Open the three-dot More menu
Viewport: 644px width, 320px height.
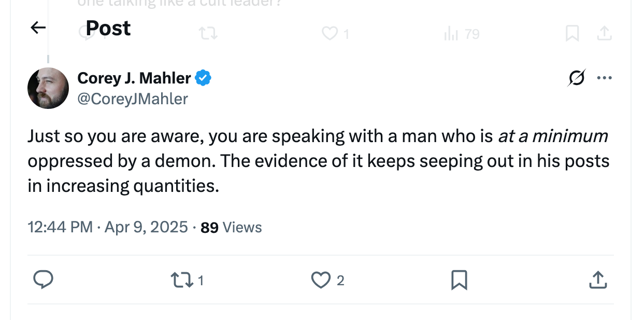(604, 78)
